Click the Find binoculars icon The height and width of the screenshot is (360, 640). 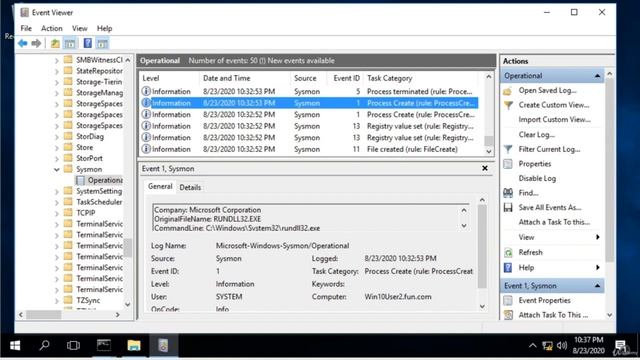pos(508,193)
